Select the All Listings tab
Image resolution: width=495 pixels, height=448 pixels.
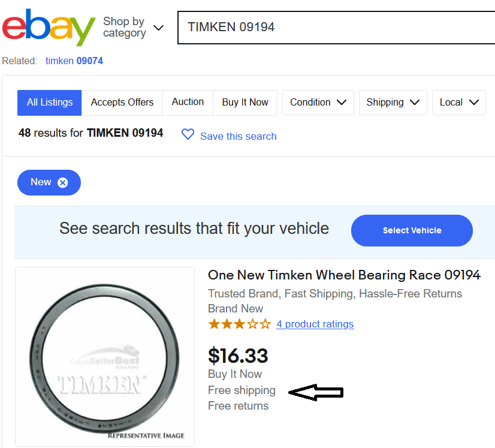(x=50, y=103)
